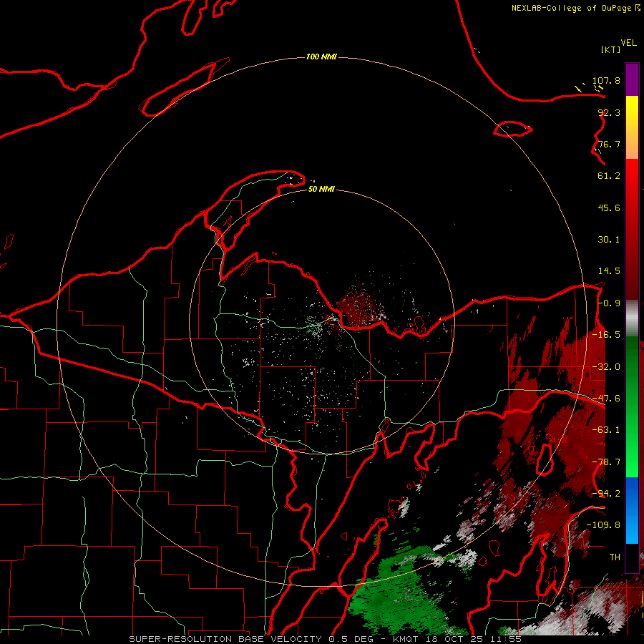Click the 100 NMI range ring label
Image resolution: width=644 pixels, height=644 pixels.
321,57
